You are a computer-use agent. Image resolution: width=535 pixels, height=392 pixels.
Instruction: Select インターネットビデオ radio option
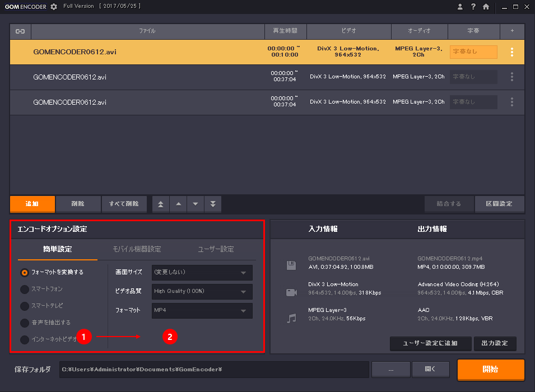point(25,339)
